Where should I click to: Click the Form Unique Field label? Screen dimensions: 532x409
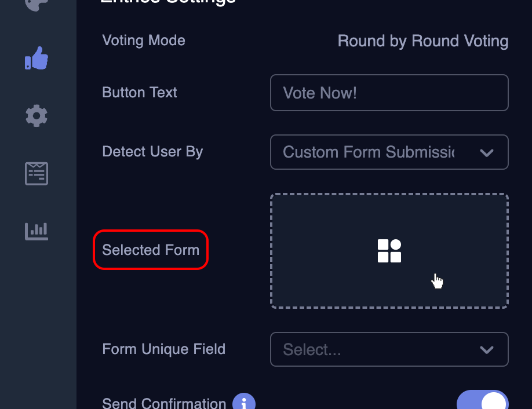[163, 349]
